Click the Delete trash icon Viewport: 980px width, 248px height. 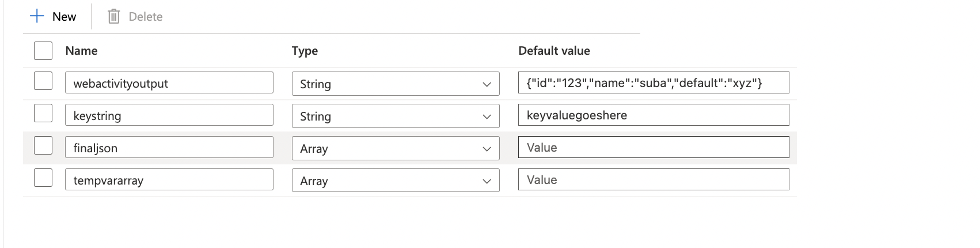pos(114,17)
